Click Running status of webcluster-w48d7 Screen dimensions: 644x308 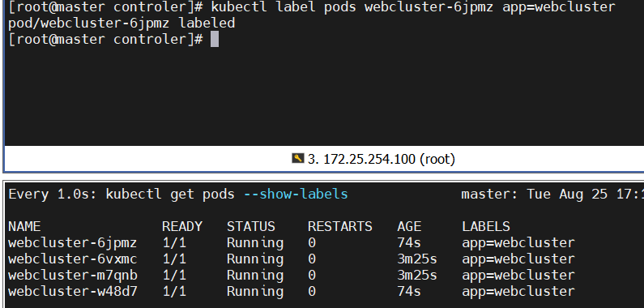255,292
